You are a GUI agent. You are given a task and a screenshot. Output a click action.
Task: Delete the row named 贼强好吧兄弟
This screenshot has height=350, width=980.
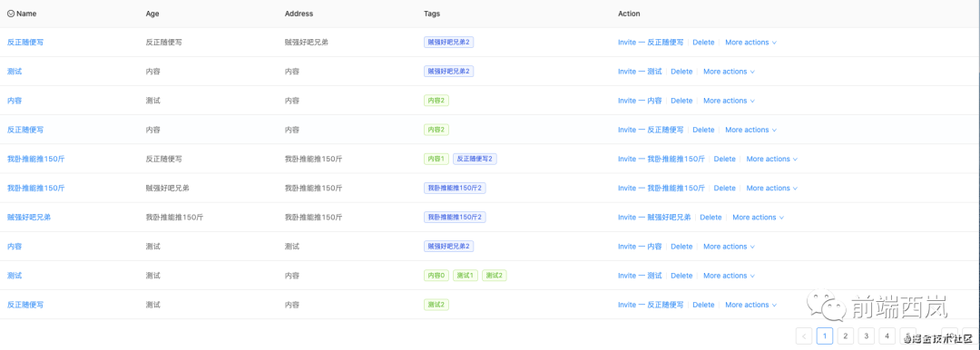(x=710, y=218)
